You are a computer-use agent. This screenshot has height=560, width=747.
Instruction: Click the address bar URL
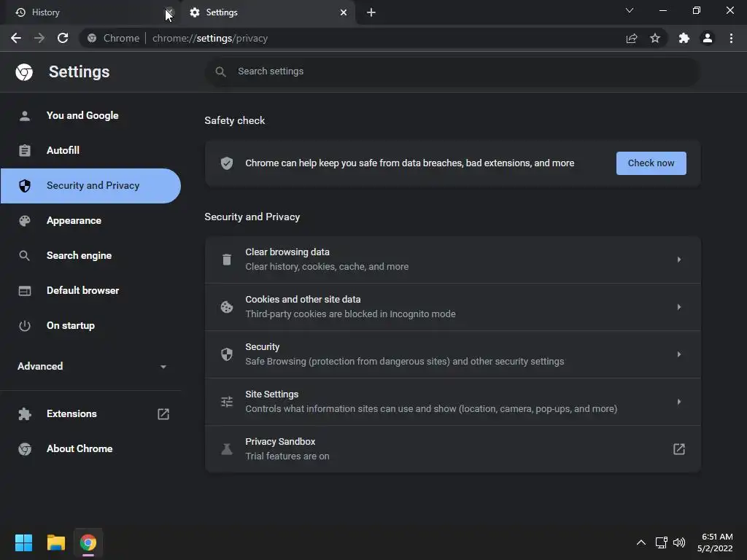pyautogui.click(x=209, y=38)
